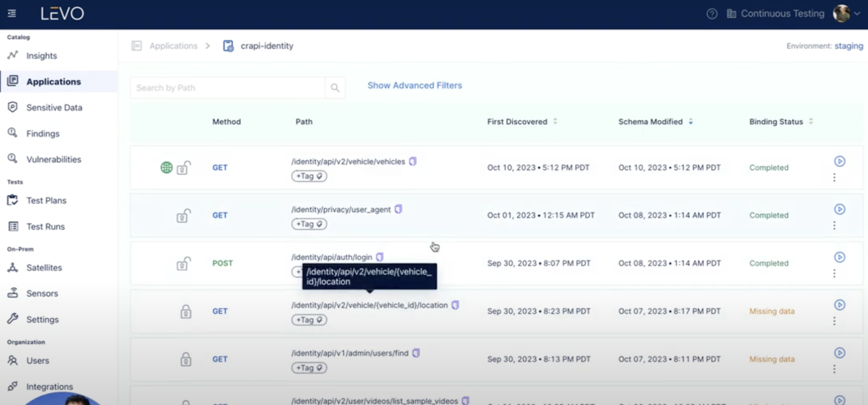Click the Search by Path input field
This screenshot has height=405, width=868.
coord(228,88)
